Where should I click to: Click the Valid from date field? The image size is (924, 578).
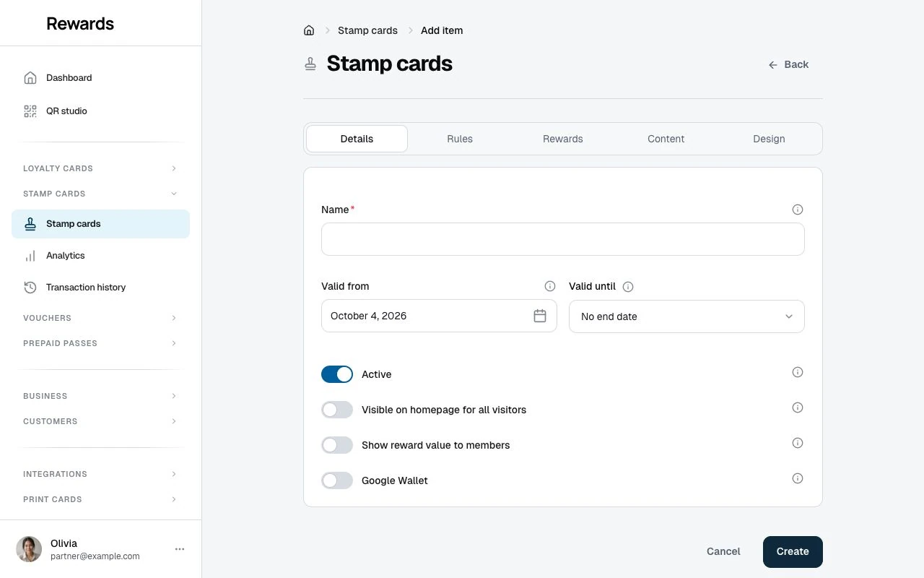(x=439, y=316)
